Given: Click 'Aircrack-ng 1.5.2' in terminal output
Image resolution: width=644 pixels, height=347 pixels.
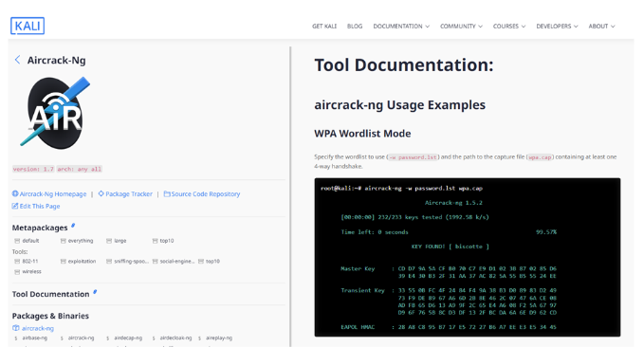Looking at the screenshot, I should [x=453, y=203].
